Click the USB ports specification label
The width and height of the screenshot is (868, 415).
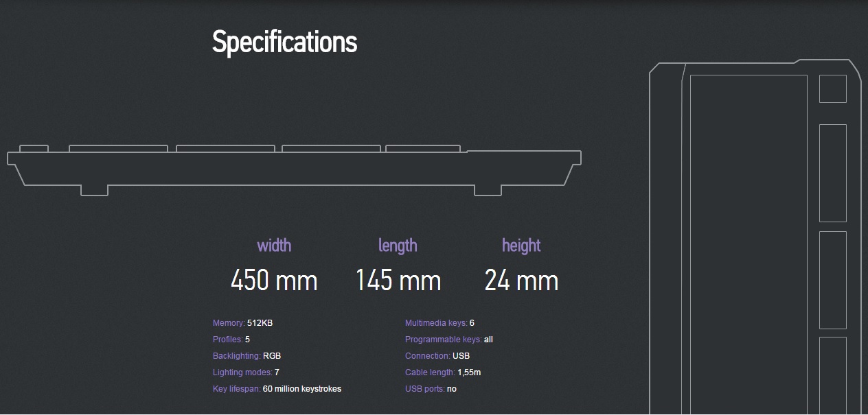[424, 389]
